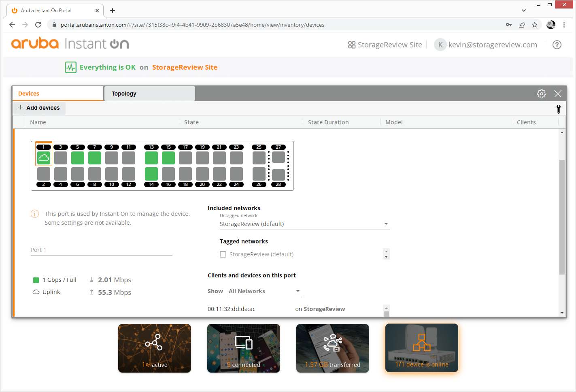576x392 pixels.
Task: Sort by the Name column header
Action: [x=38, y=122]
